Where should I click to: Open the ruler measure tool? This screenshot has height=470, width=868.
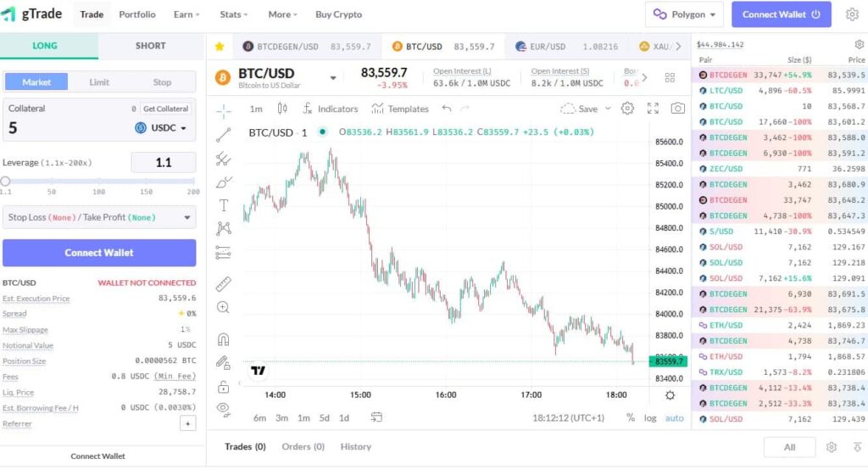click(224, 283)
